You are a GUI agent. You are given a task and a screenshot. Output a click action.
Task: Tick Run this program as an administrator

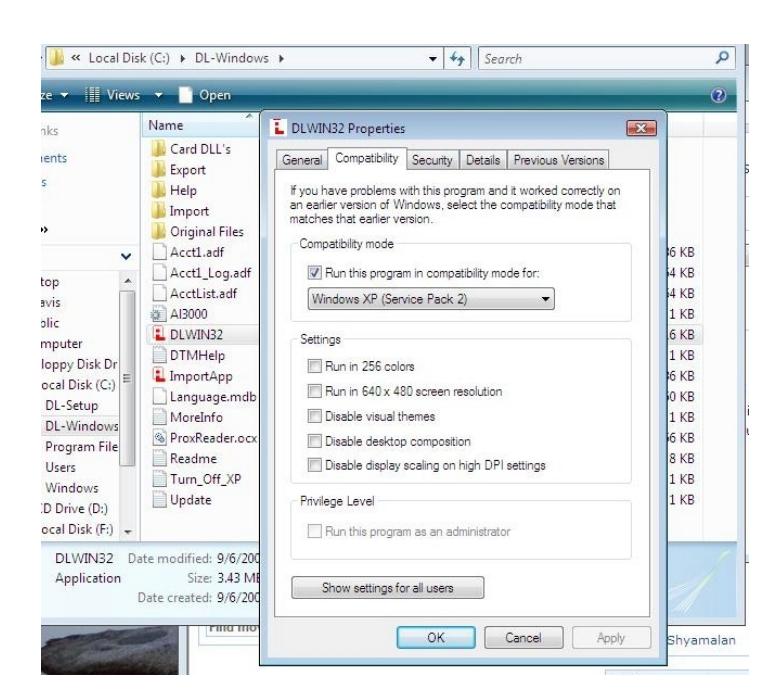coord(314,531)
